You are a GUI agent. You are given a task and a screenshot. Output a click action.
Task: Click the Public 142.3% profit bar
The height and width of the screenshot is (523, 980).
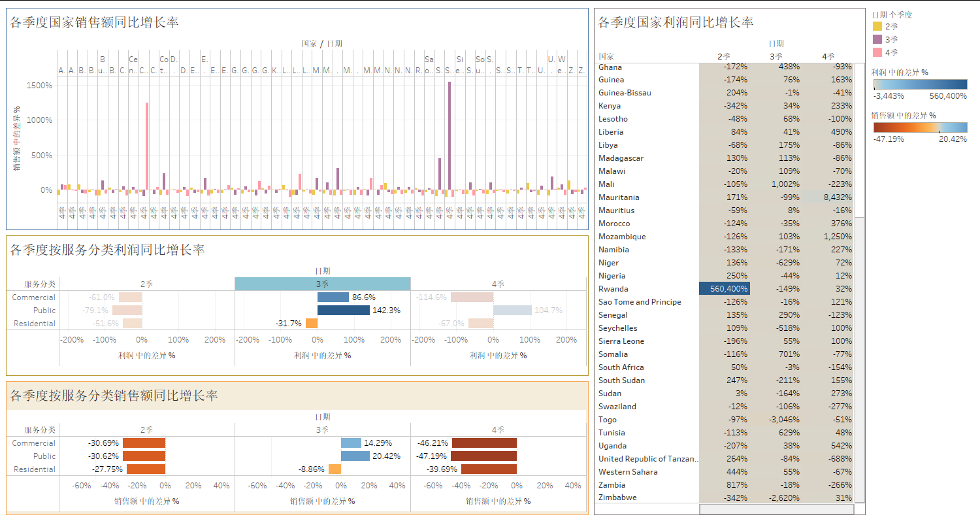coord(344,310)
